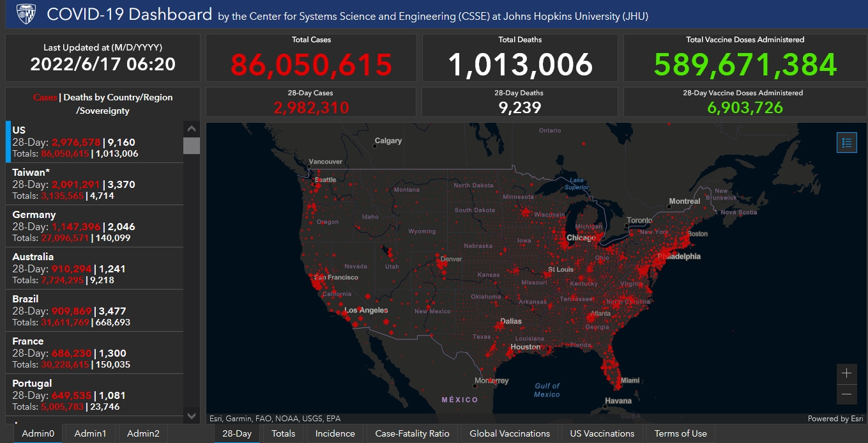Open the Global Vaccinations tab
The image size is (868, 443).
tap(510, 433)
